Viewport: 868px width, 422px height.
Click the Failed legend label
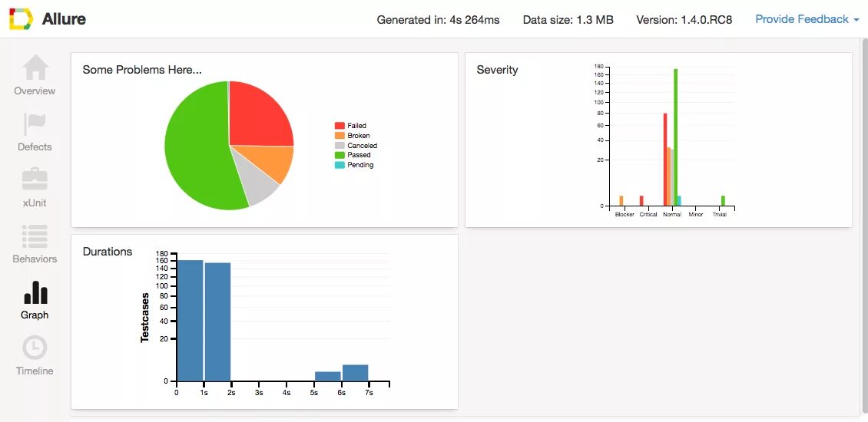pyautogui.click(x=356, y=126)
